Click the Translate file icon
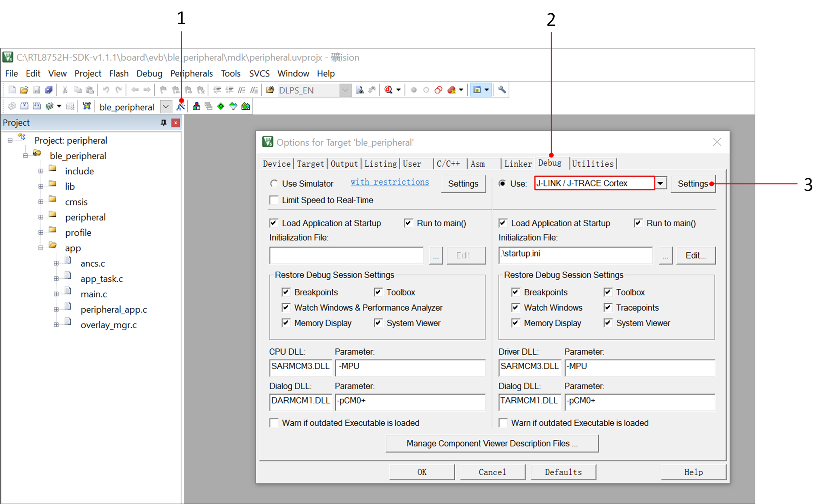The width and height of the screenshot is (824, 504). [12, 106]
